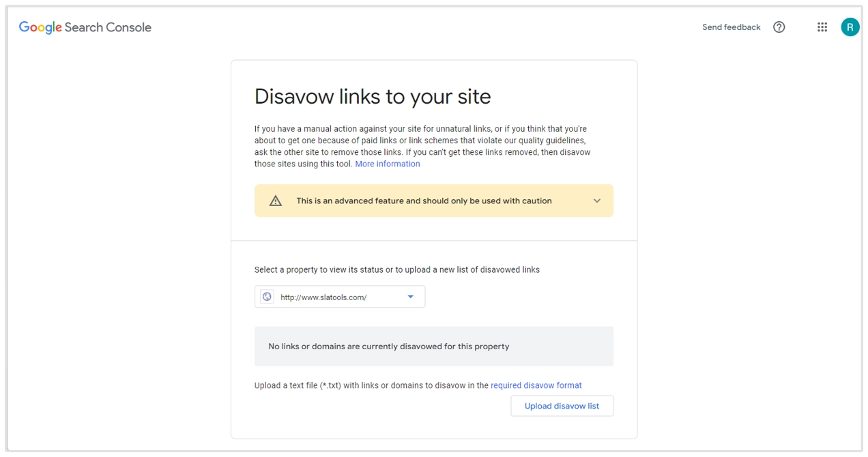The height and width of the screenshot is (457, 868).
Task: Click the Send feedback link
Action: point(731,27)
